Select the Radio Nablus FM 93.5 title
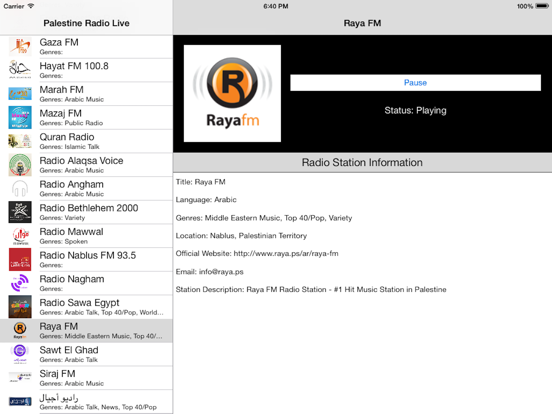Viewport: 552px width, 414px height. (88, 255)
